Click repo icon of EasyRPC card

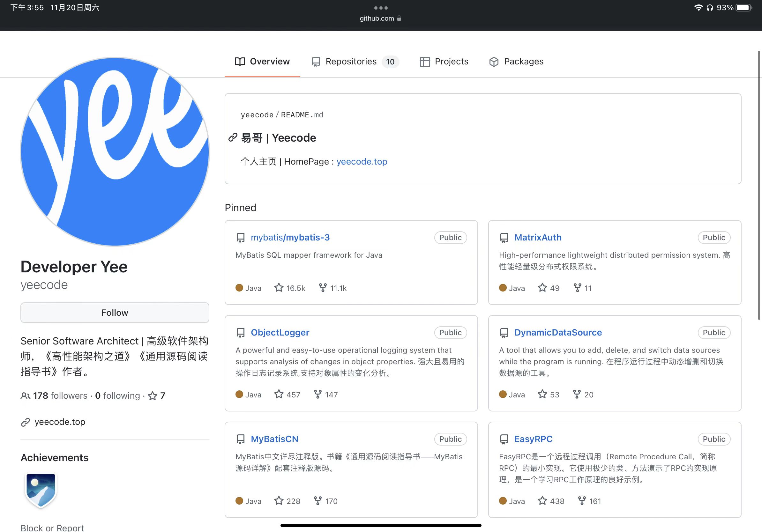pyautogui.click(x=504, y=439)
